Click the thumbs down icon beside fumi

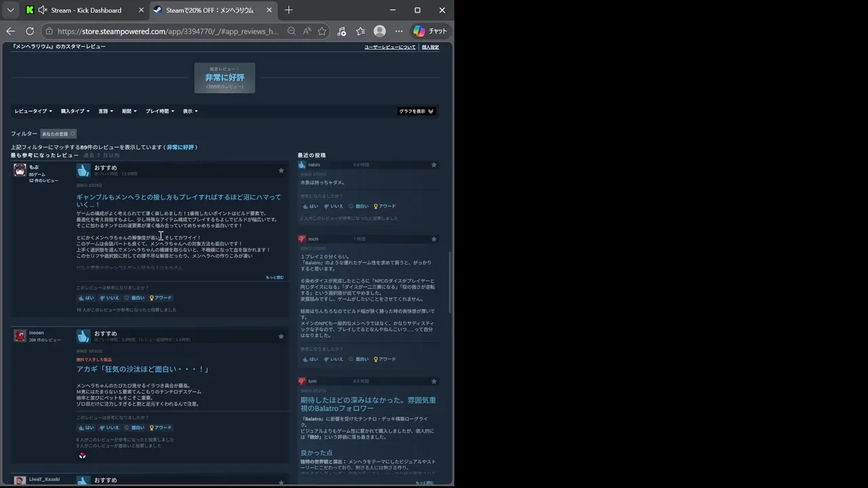tap(302, 381)
